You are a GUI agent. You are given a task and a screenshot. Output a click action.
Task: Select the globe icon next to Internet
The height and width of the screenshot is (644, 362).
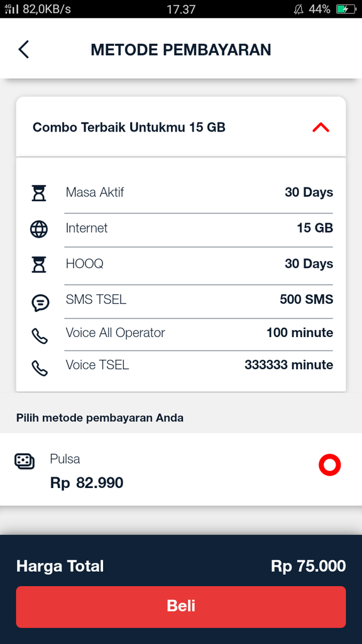(40, 228)
